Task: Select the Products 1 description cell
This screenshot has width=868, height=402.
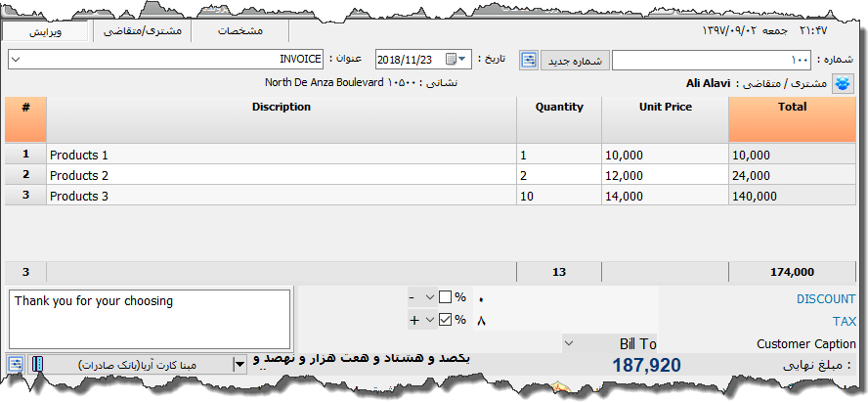Action: pyautogui.click(x=282, y=155)
